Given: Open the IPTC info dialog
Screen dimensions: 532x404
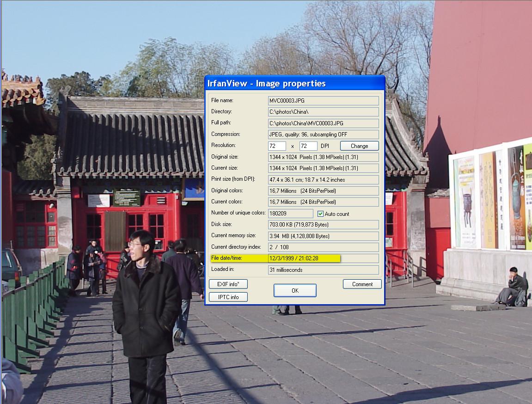Looking at the screenshot, I should click(x=228, y=297).
